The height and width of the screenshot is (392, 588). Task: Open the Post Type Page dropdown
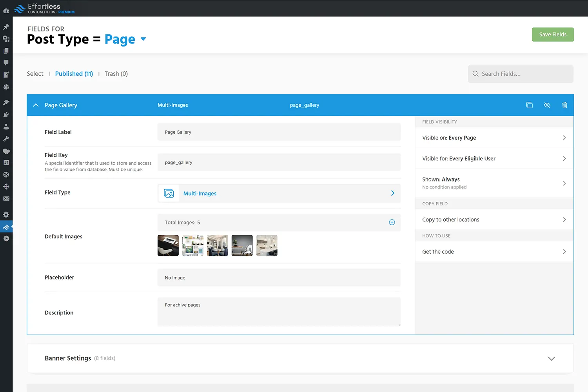point(143,39)
